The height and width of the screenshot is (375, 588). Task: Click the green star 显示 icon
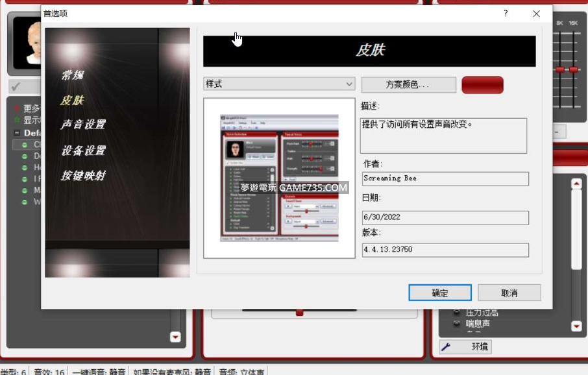[17, 120]
